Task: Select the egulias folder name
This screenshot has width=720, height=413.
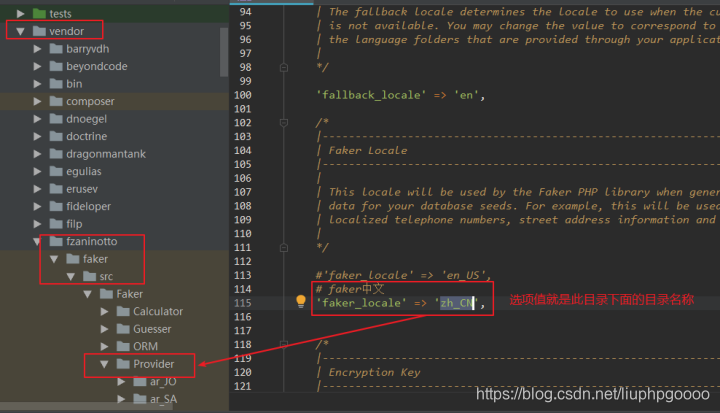Action: coord(84,171)
